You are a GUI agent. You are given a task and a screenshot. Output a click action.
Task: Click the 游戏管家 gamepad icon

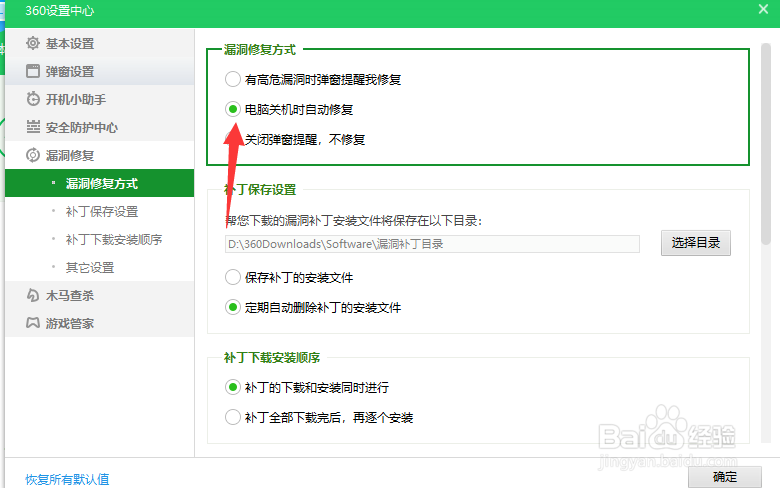(33, 323)
